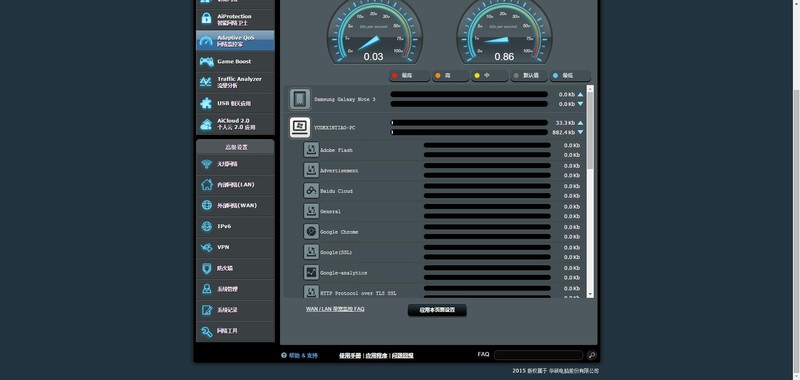800x380 pixels.
Task: Click the device list scrollbar up arrow
Action: [590, 88]
